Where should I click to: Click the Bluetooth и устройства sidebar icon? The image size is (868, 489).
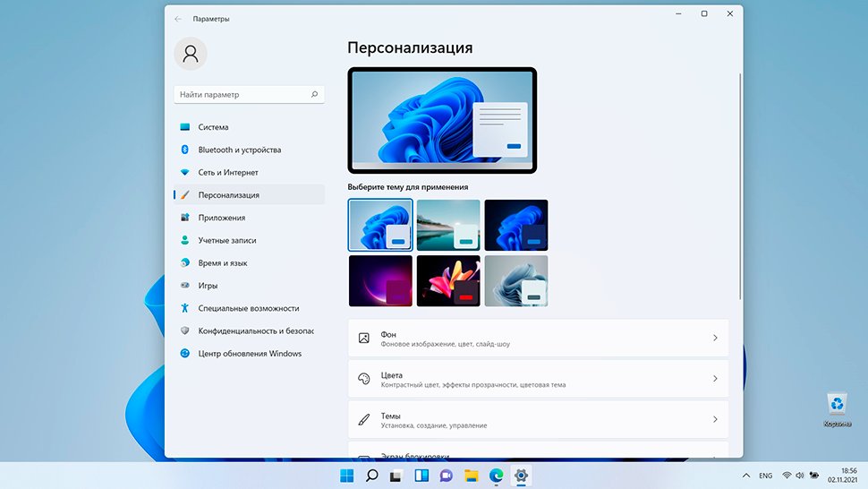tap(185, 150)
